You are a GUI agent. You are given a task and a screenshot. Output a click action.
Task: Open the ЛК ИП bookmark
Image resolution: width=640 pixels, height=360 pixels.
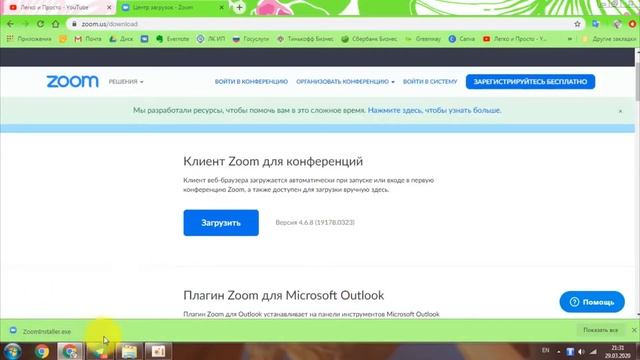click(211, 39)
